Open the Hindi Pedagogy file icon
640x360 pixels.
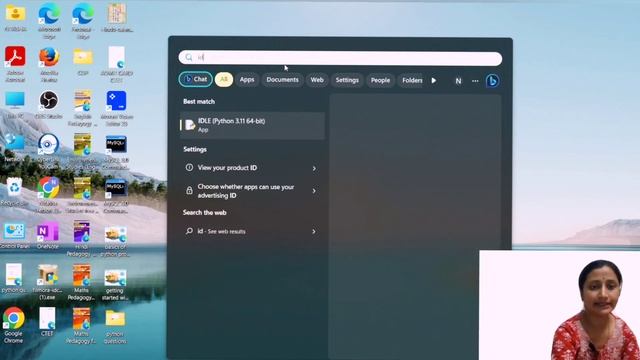(82, 239)
